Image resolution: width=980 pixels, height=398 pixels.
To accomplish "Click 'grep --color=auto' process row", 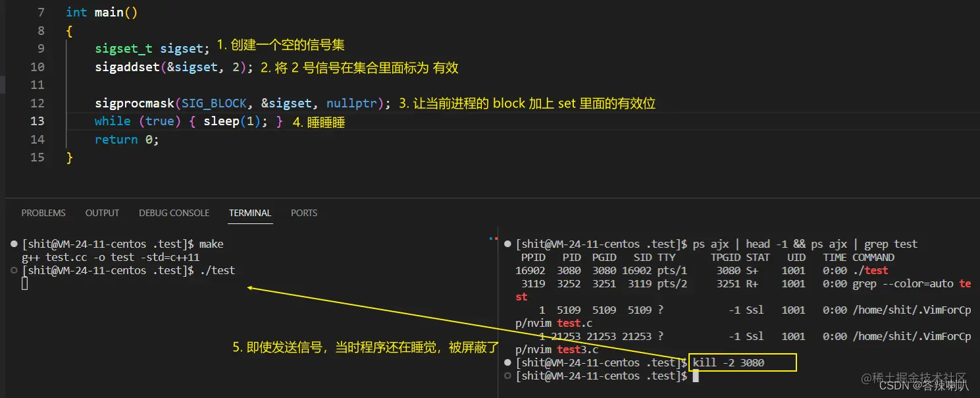I will [x=743, y=290].
